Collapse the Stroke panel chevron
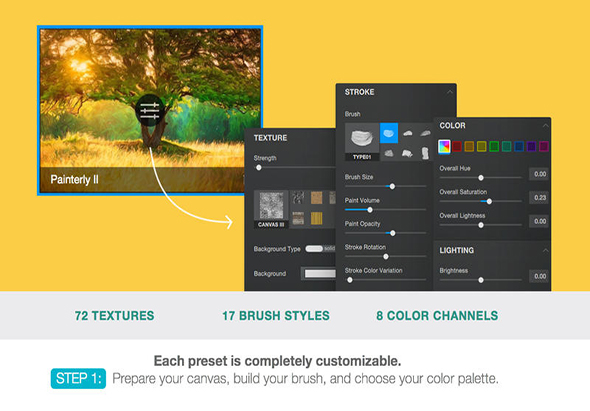 pyautogui.click(x=450, y=92)
